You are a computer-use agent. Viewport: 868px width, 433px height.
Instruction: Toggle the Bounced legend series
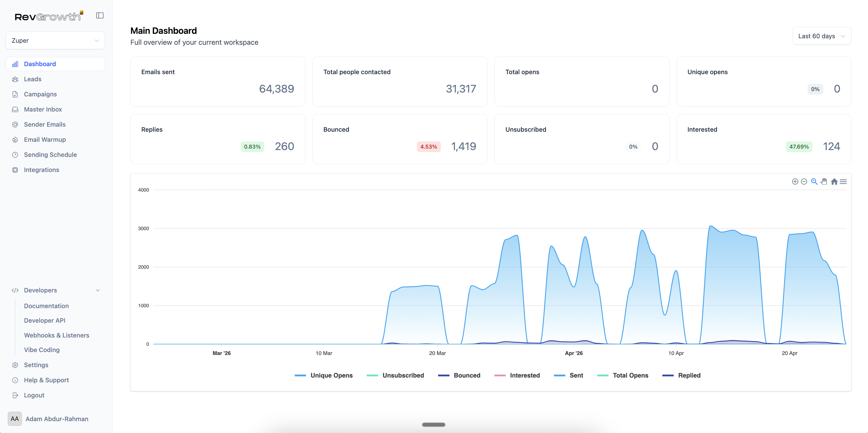coord(459,375)
